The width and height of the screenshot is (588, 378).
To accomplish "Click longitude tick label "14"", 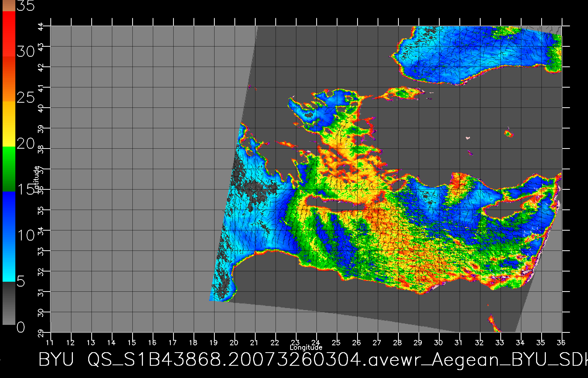I will (x=111, y=342).
